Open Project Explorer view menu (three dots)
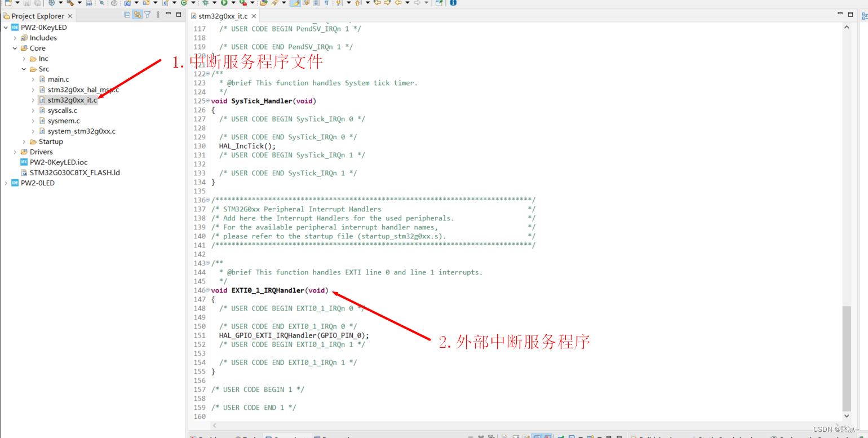Viewport: 868px width, 438px height. click(x=158, y=15)
